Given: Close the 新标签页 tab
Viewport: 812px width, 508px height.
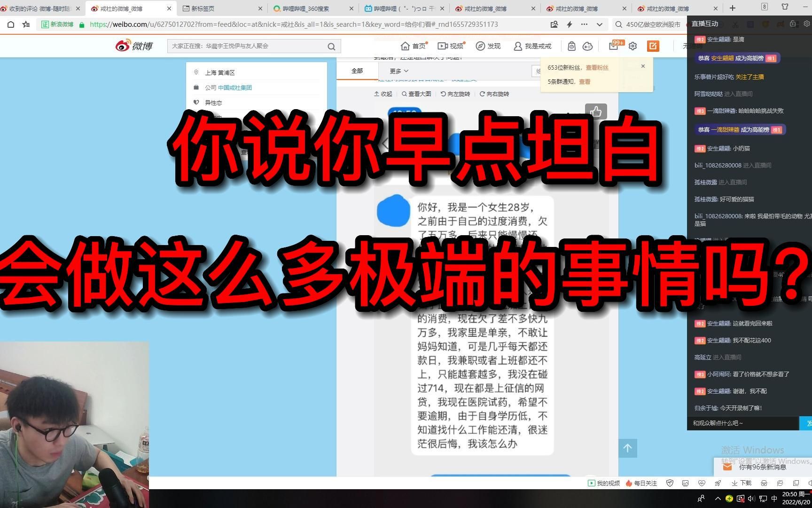Looking at the screenshot, I should click(x=260, y=8).
